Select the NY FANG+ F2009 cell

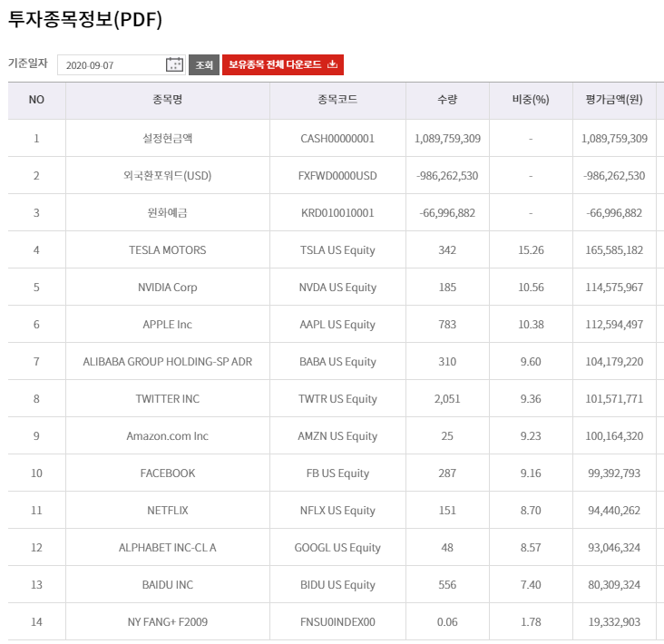pyautogui.click(x=168, y=622)
